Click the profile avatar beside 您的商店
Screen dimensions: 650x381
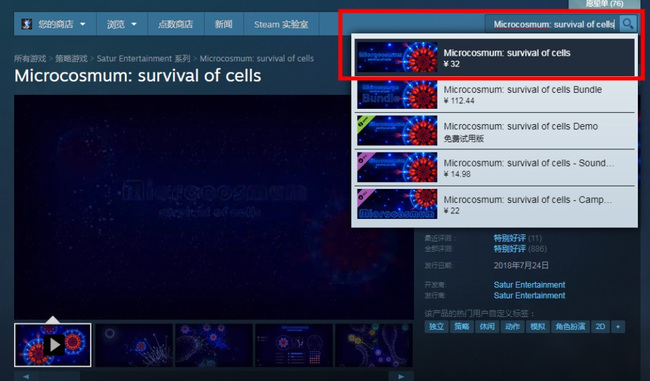pos(27,24)
